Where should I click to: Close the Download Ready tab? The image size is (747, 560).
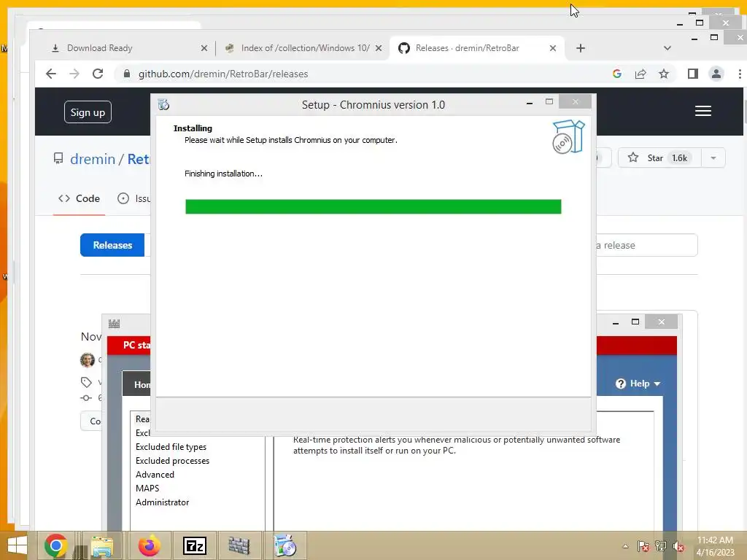coord(204,48)
